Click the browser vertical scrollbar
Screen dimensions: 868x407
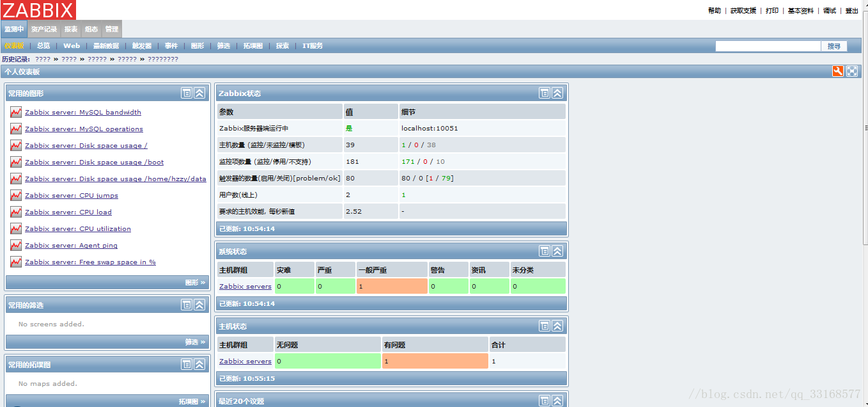pos(865,128)
